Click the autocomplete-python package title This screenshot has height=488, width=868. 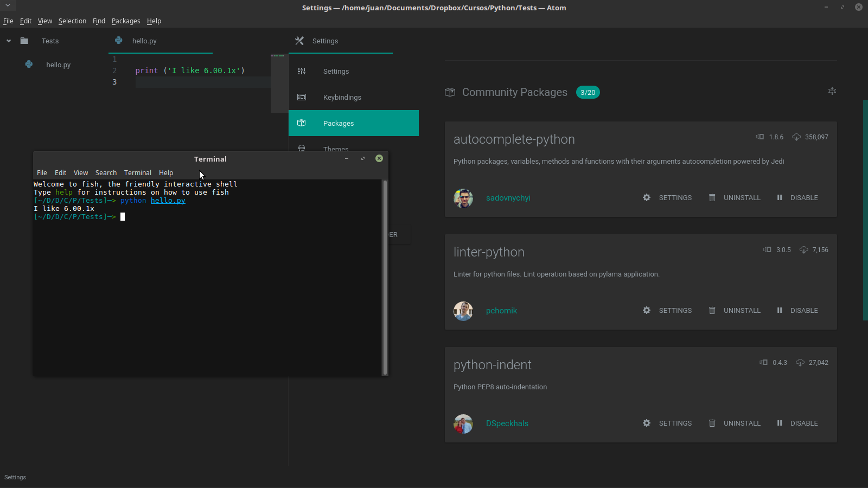click(514, 139)
